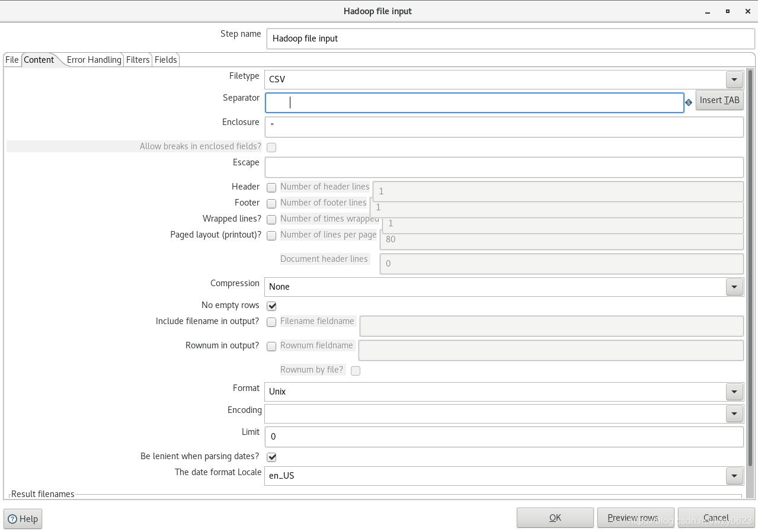Open the date format Locale dropdown

point(734,476)
